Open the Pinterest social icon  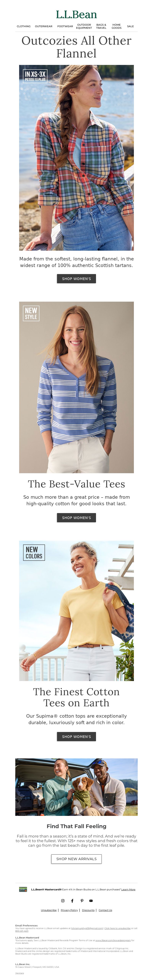point(82,901)
